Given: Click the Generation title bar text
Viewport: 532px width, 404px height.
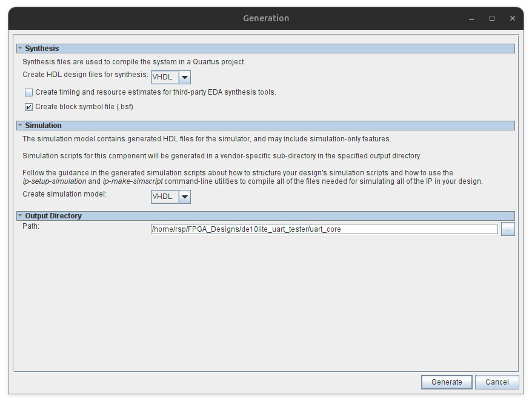Looking at the screenshot, I should pos(266,18).
